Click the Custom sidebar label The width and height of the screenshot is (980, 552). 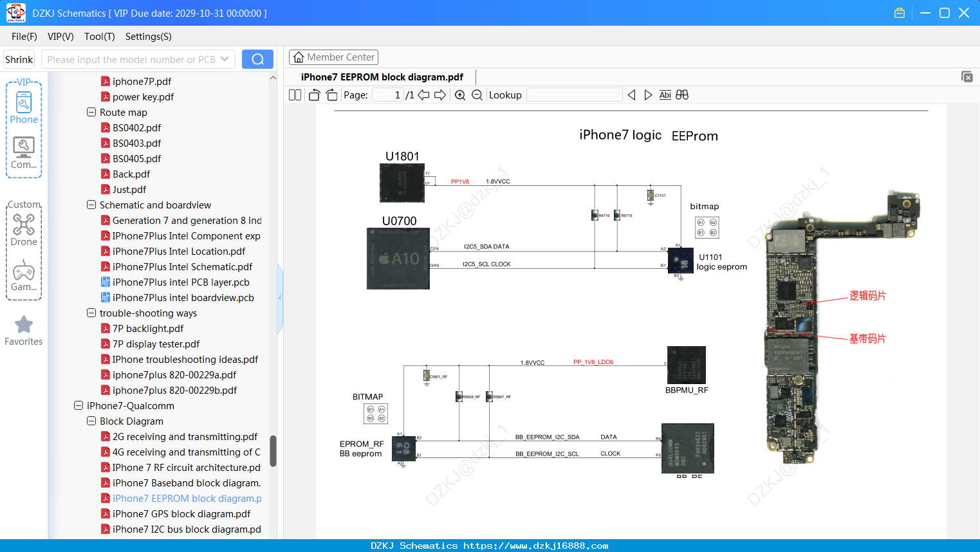click(24, 205)
